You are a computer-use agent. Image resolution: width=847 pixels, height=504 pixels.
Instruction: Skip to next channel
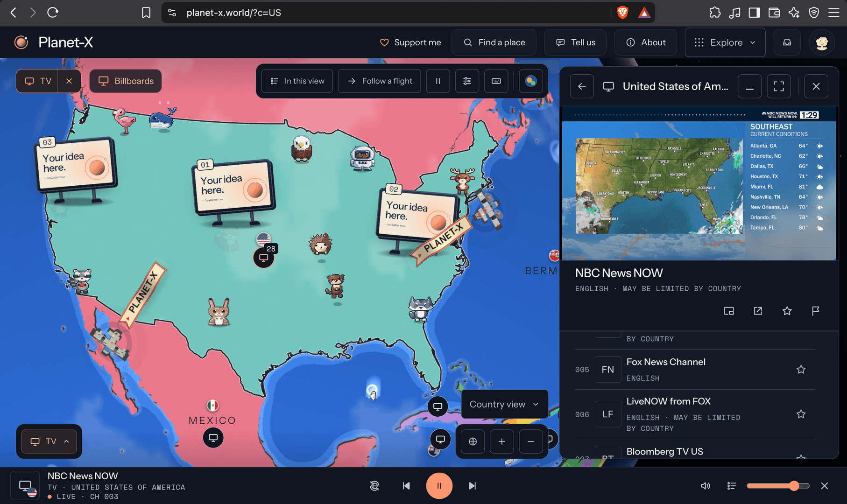(472, 486)
